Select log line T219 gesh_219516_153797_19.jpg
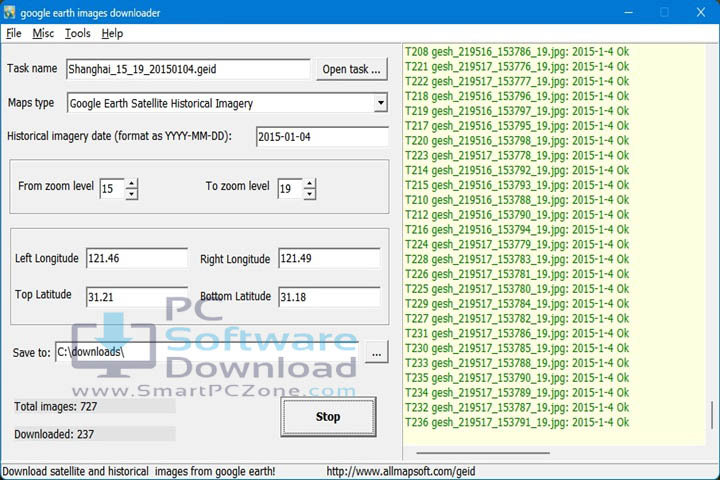 517,111
